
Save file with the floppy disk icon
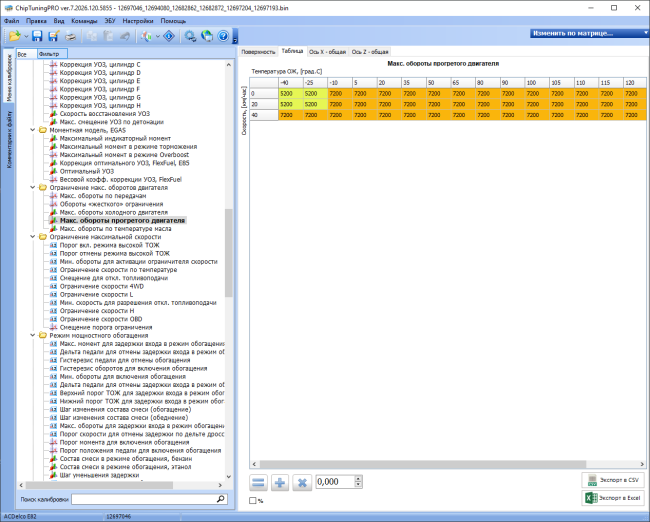[x=37, y=36]
